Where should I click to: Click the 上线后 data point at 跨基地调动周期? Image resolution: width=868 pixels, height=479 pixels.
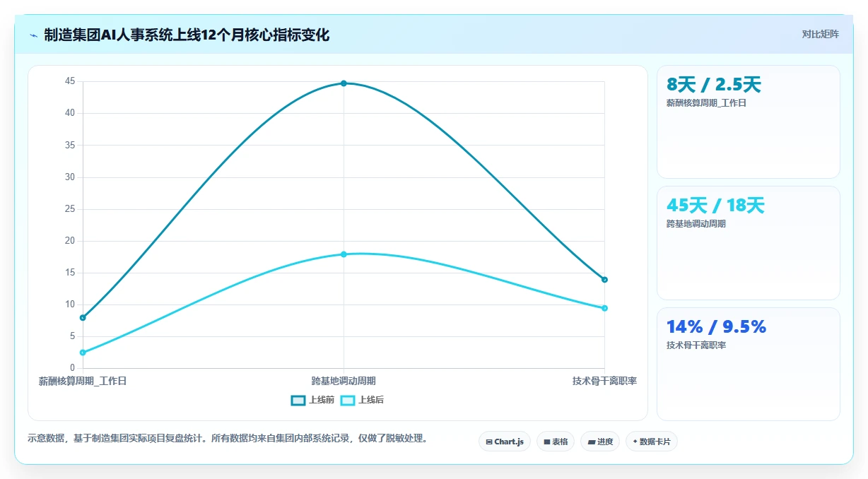point(344,254)
